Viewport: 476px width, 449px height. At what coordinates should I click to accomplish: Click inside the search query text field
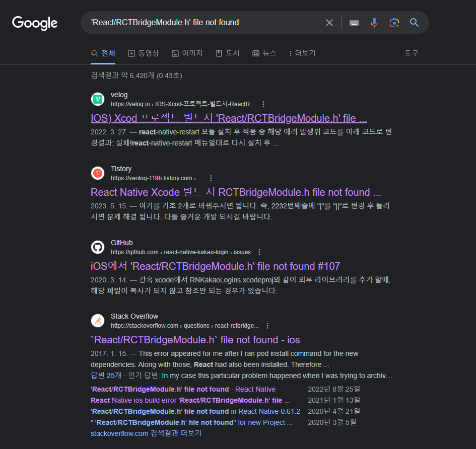[x=203, y=23]
